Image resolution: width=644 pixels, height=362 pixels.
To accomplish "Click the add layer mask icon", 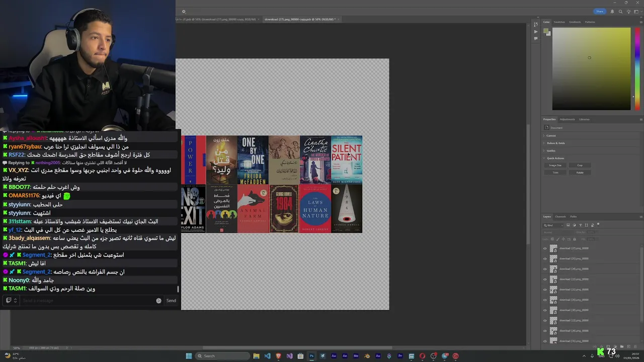I will pos(608,346).
